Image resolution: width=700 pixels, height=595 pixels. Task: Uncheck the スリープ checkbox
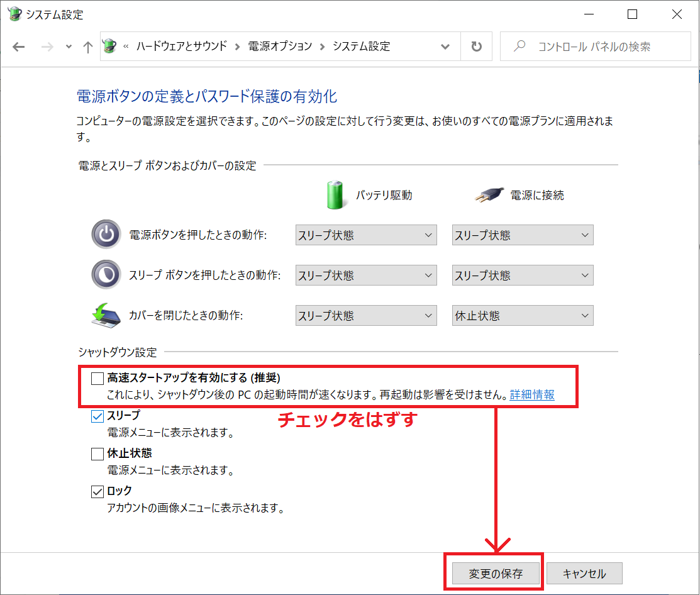click(97, 416)
